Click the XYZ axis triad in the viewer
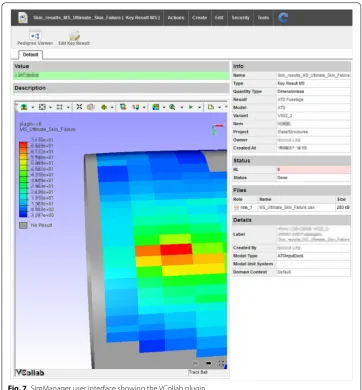 click(217, 129)
